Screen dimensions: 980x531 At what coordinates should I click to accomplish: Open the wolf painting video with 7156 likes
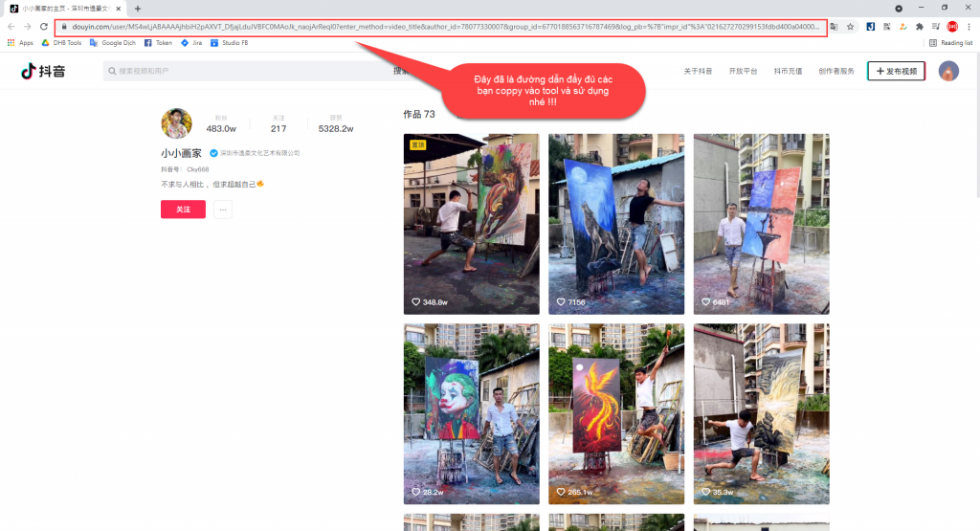tap(616, 224)
